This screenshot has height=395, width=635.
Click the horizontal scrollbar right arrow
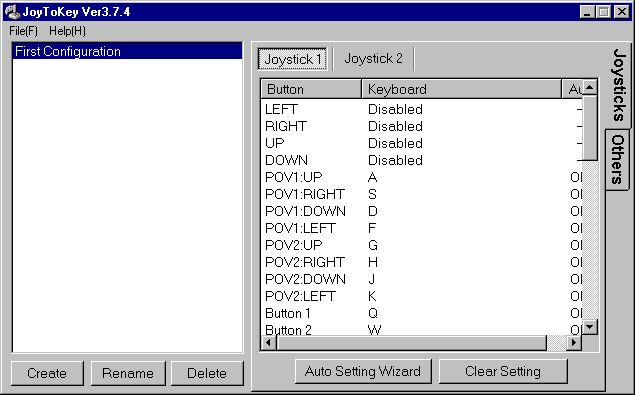point(573,343)
